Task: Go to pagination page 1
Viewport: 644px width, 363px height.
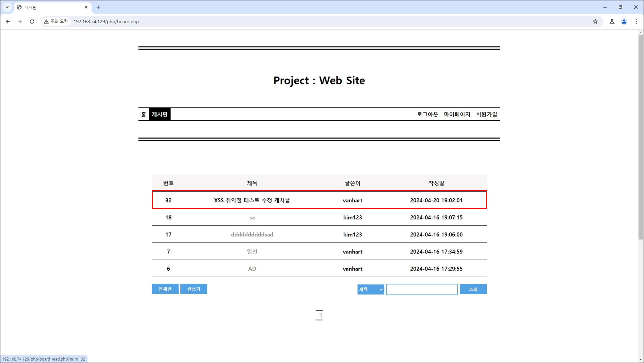Action: point(319,315)
